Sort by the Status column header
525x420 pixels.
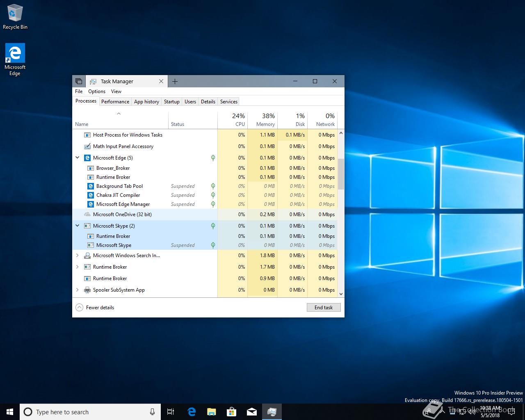[193, 120]
